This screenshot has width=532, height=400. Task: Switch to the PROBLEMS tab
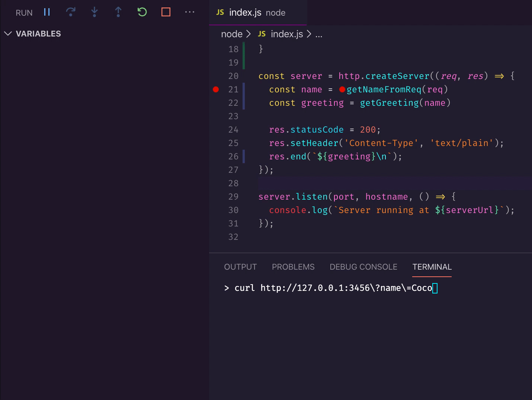(293, 267)
